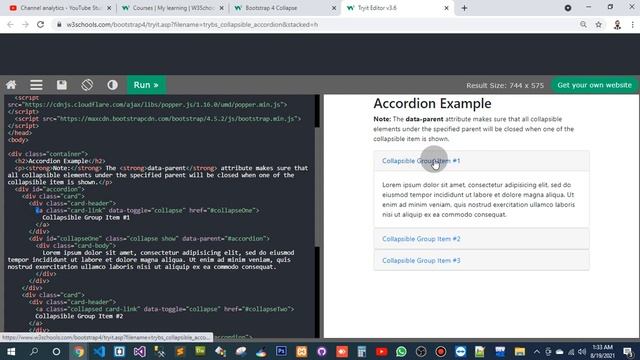
Task: Click the Accordion Example heading
Action: (432, 103)
